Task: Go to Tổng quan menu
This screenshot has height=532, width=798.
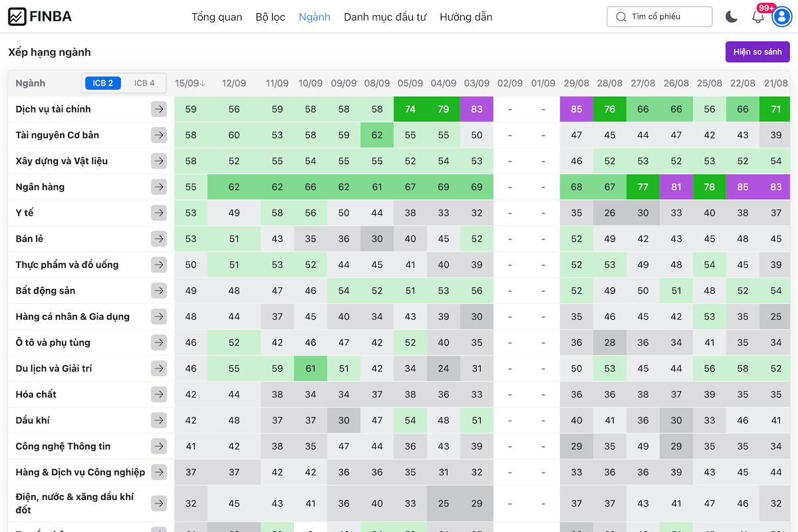Action: [x=217, y=17]
